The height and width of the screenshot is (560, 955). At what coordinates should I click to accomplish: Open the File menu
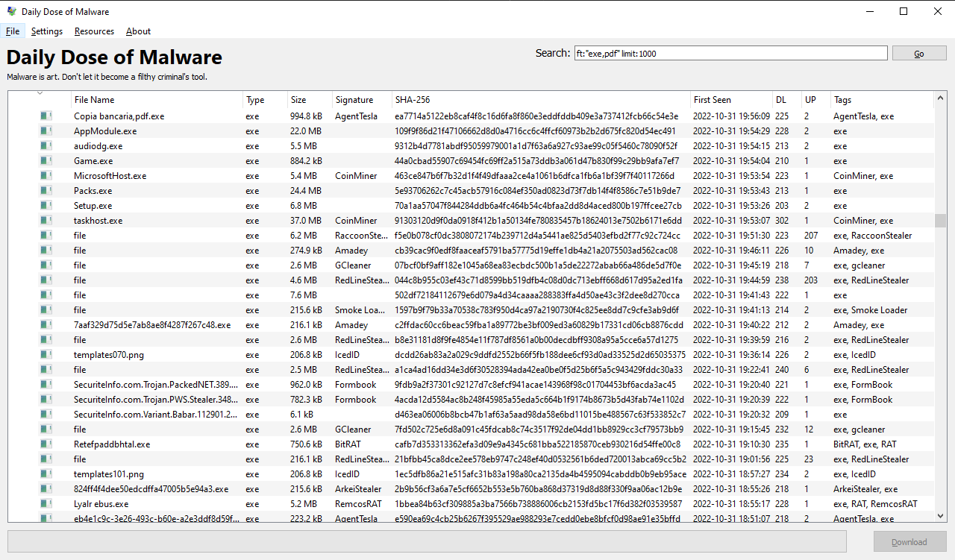(13, 31)
